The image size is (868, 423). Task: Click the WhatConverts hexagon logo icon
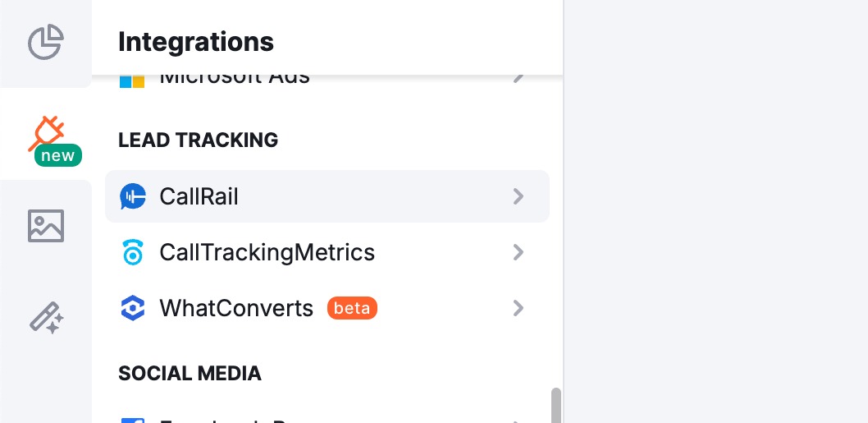coord(132,308)
